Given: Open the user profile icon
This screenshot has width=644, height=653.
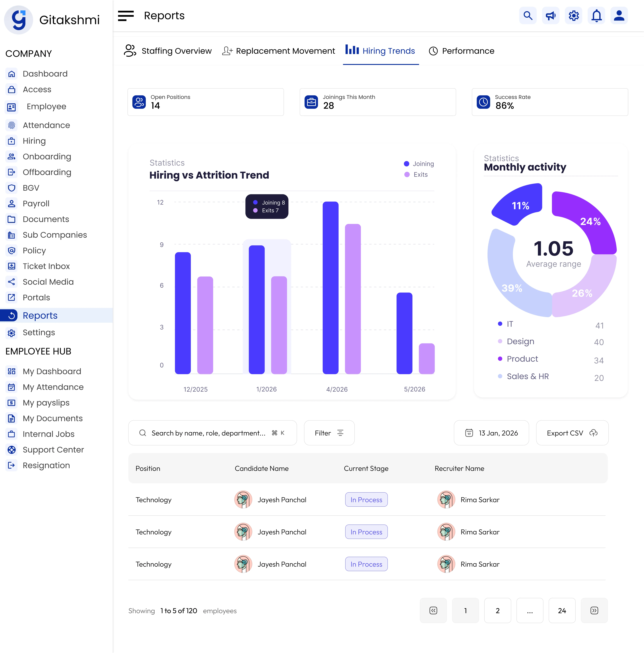Looking at the screenshot, I should click(x=619, y=16).
